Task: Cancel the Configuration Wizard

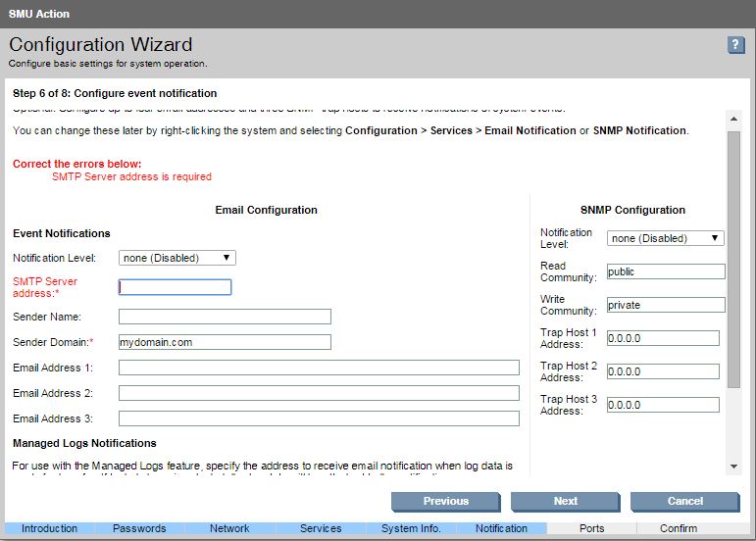Action: [684, 501]
